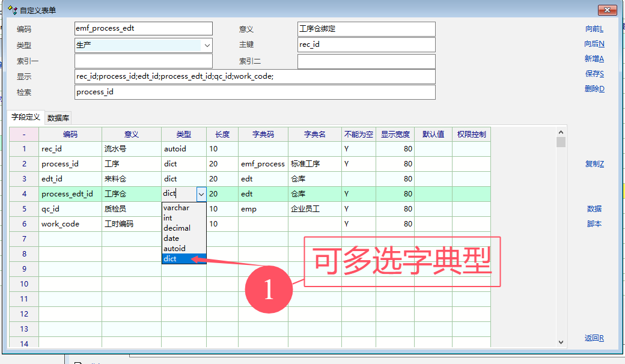The image size is (625, 364).
Task: Select the 字段定义 tab
Action: (x=26, y=117)
